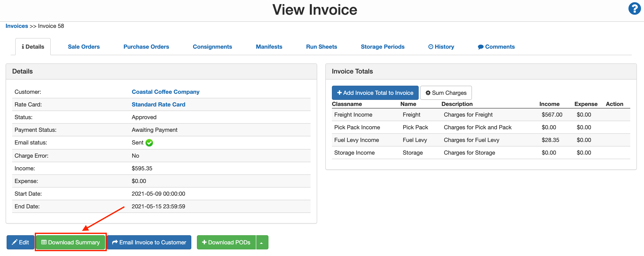Switch to the Sale Orders tab
644x256 pixels.
(x=84, y=46)
